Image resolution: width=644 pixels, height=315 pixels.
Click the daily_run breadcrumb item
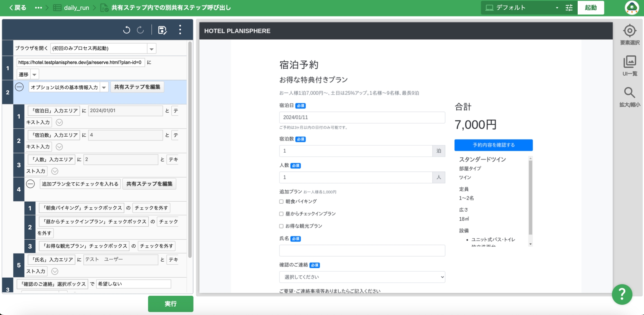[76, 8]
